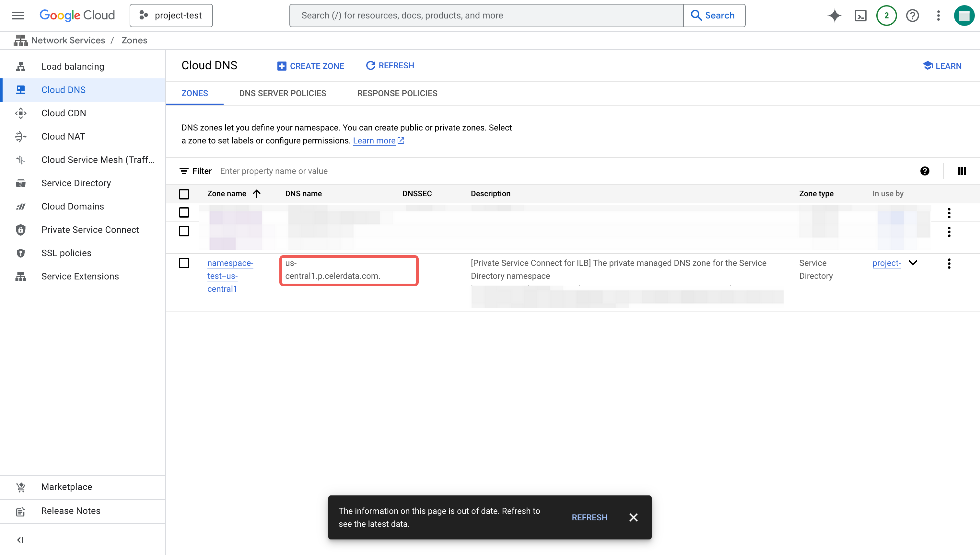The height and width of the screenshot is (555, 980).
Task: Switch to DNS Server Policies tab
Action: [x=282, y=93]
